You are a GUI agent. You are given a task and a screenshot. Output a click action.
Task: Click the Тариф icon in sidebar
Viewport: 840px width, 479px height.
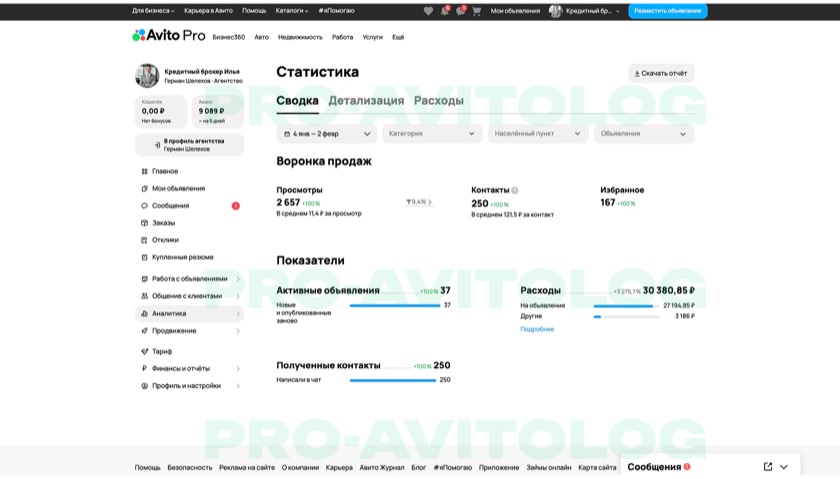click(x=144, y=351)
